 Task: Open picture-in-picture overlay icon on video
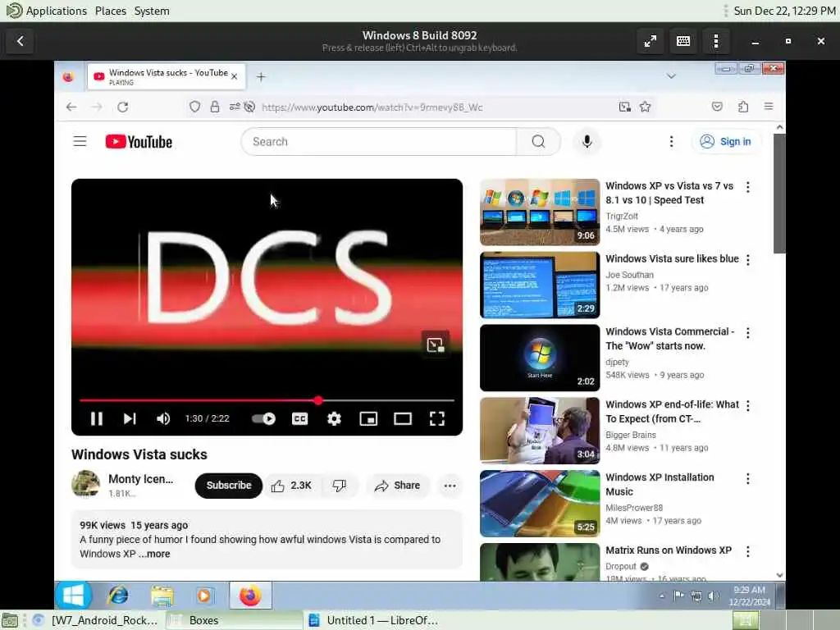point(435,345)
